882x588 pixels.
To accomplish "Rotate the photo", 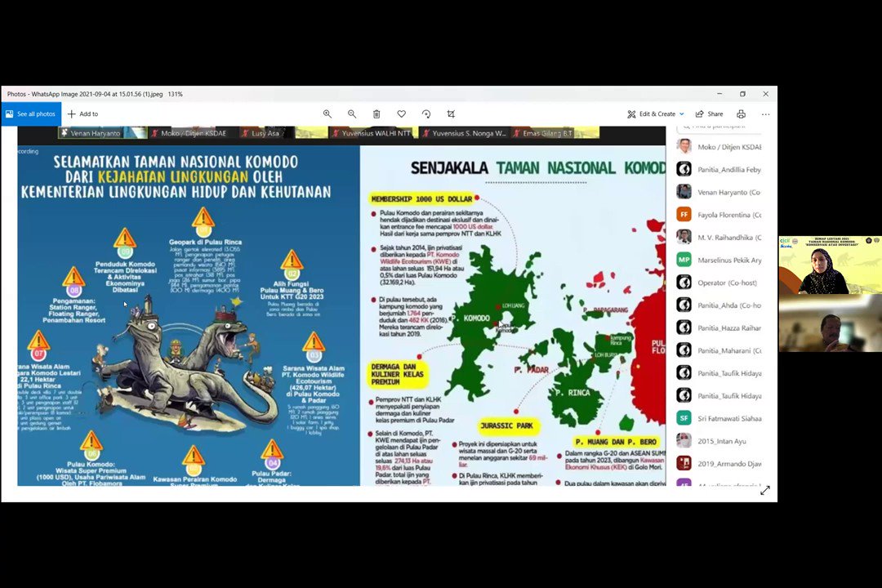I will 426,114.
